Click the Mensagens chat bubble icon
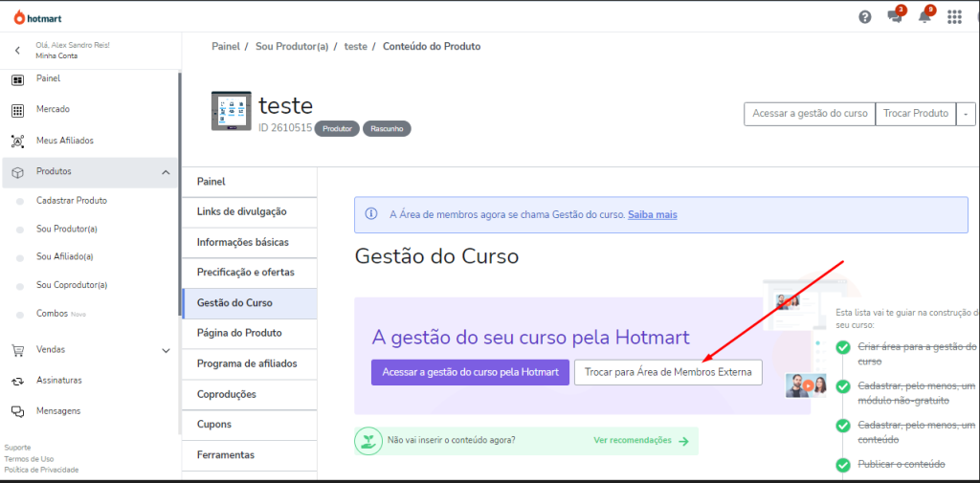 [17, 412]
